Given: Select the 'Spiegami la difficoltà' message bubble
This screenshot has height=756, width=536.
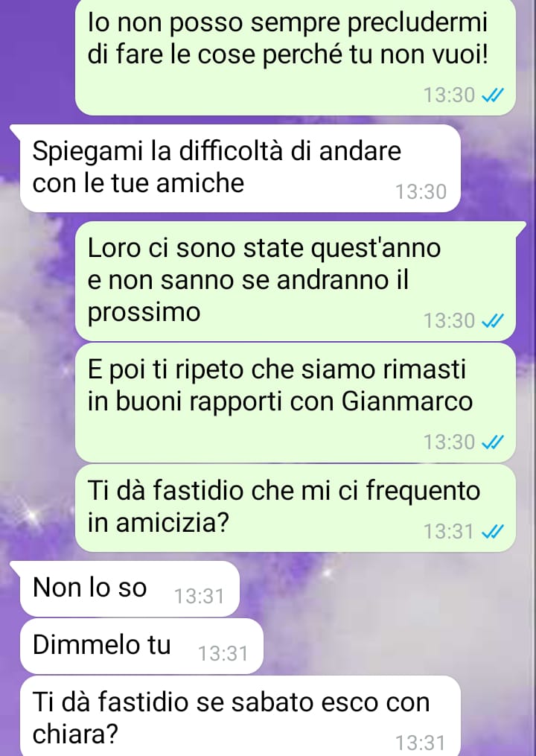Looking at the screenshot, I should pos(240,168).
